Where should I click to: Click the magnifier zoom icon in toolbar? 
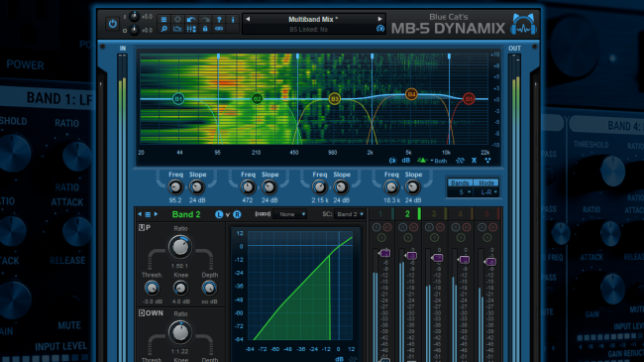(163, 29)
